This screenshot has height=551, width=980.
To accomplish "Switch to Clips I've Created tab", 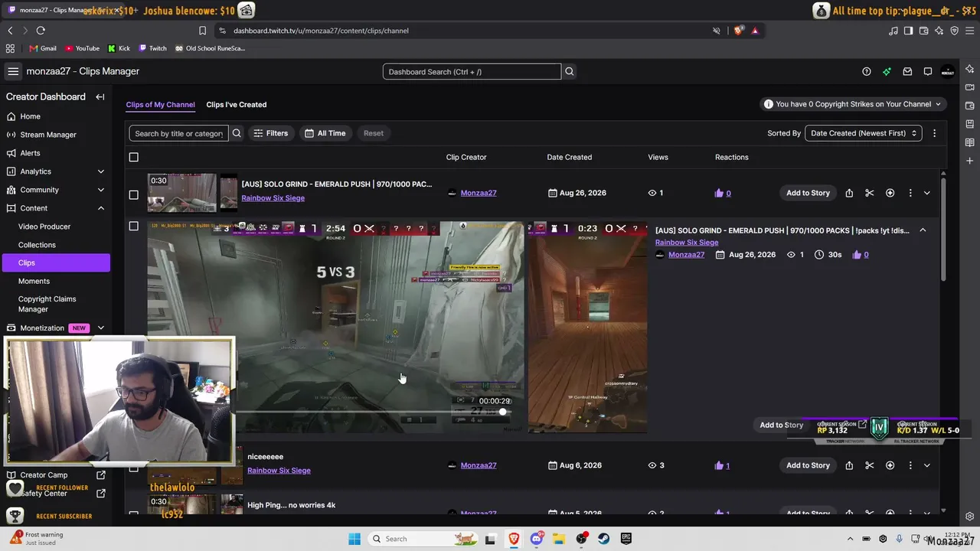I will click(x=237, y=105).
